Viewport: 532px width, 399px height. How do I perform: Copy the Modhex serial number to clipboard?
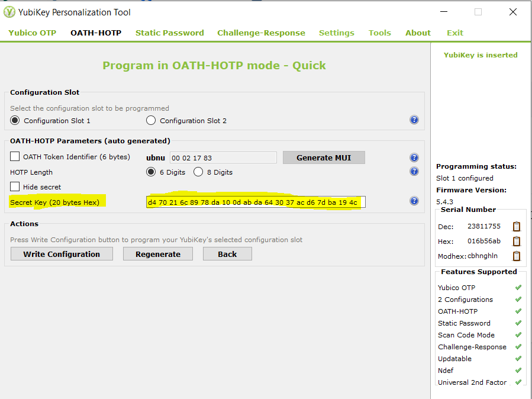517,256
